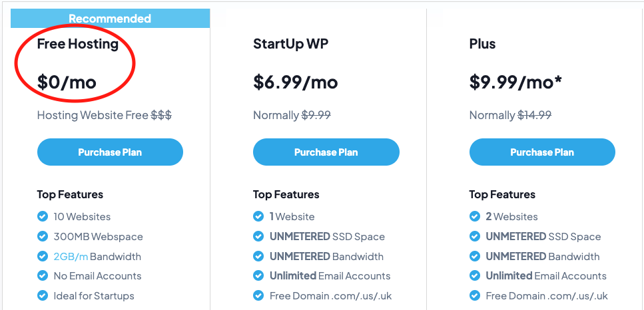Click checkmark icon beside 1 Website

(258, 216)
